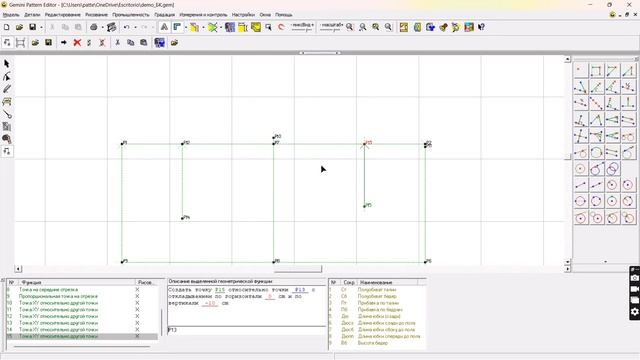The height and width of the screenshot is (360, 640).
Task: Open the 'Редактирование' menu
Action: point(62,15)
